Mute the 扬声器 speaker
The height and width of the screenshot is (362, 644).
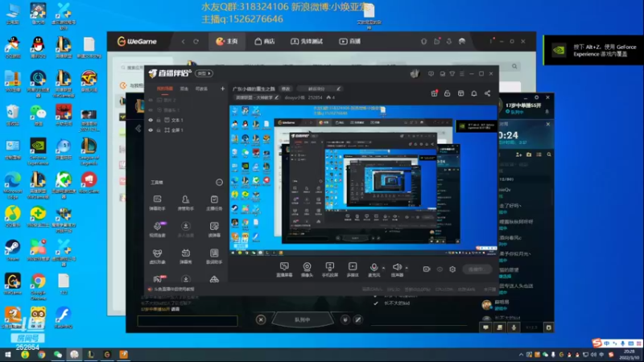397,269
